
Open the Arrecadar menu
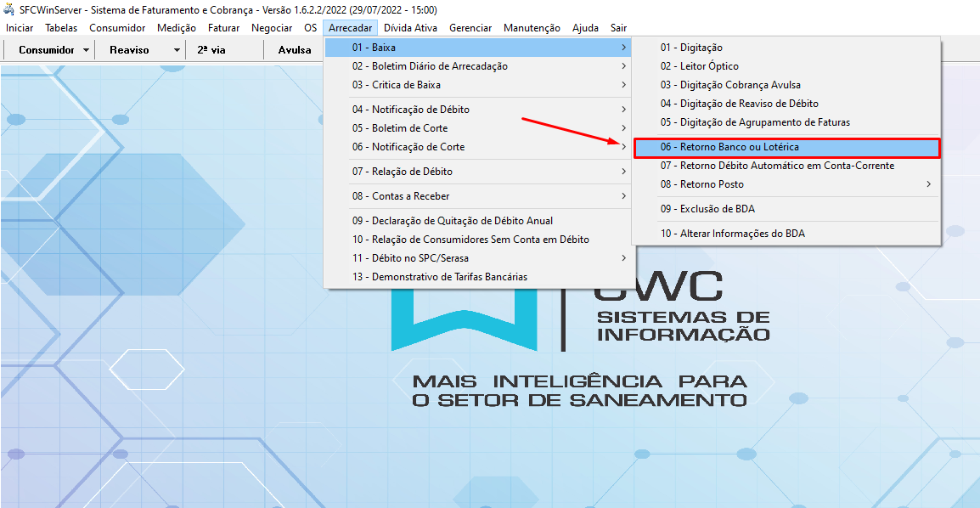tap(350, 27)
